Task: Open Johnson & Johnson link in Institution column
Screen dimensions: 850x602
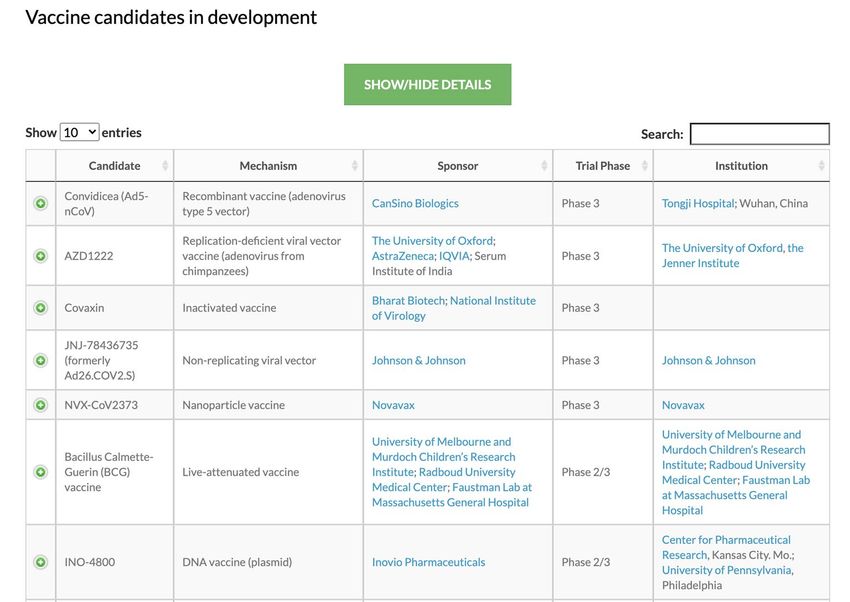Action: pyautogui.click(x=709, y=360)
